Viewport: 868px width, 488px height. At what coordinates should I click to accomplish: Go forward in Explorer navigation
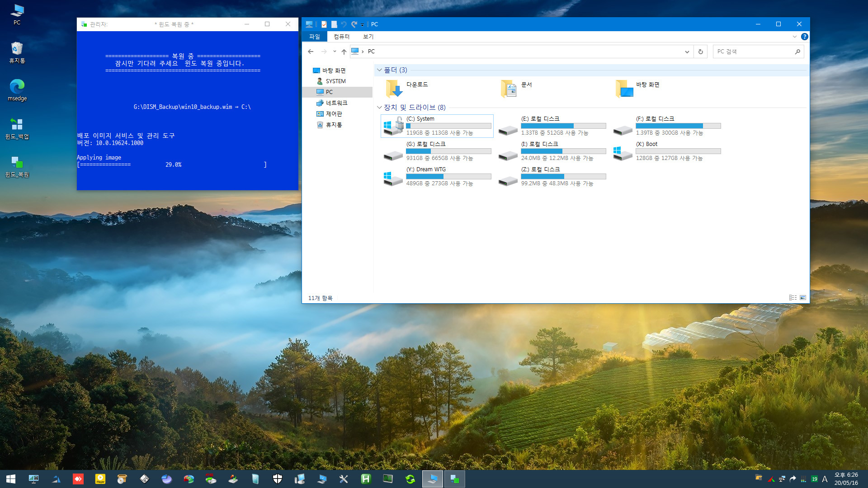(x=324, y=52)
